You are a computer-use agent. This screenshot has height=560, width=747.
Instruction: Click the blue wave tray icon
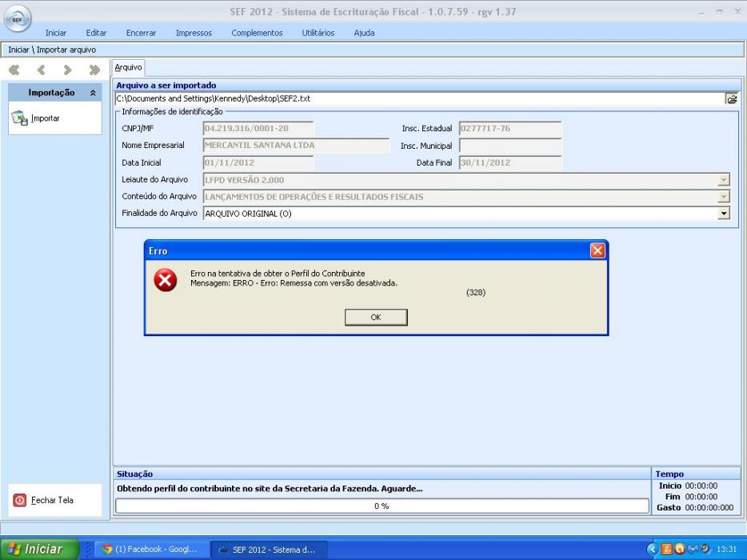tap(693, 549)
